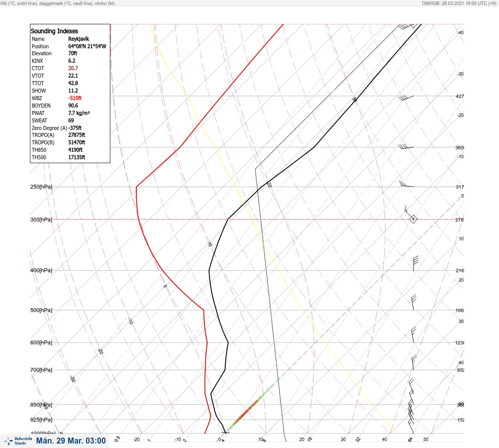Viewport: 499px width, 448px height.
Task: Click the wind barb at 700 hPa
Action: click(414, 363)
